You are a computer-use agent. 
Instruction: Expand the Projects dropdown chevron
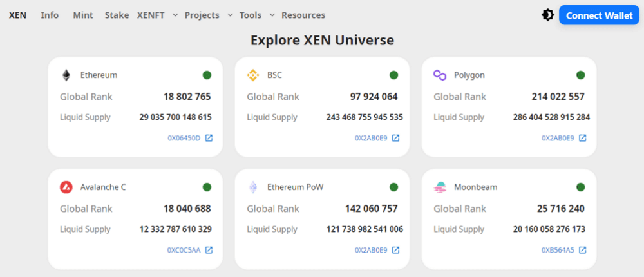tap(231, 15)
